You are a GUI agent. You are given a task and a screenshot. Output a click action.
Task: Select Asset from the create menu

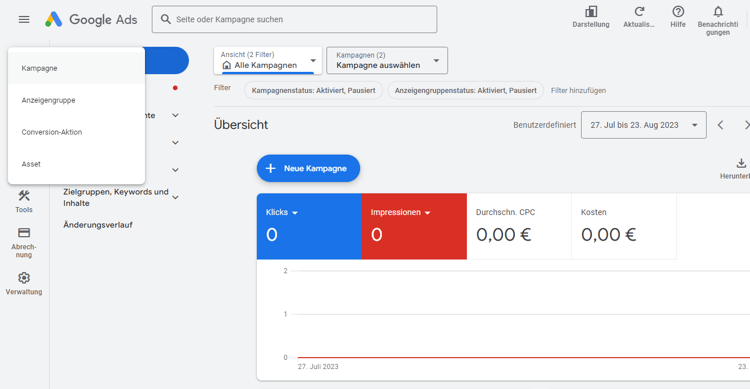point(77,164)
